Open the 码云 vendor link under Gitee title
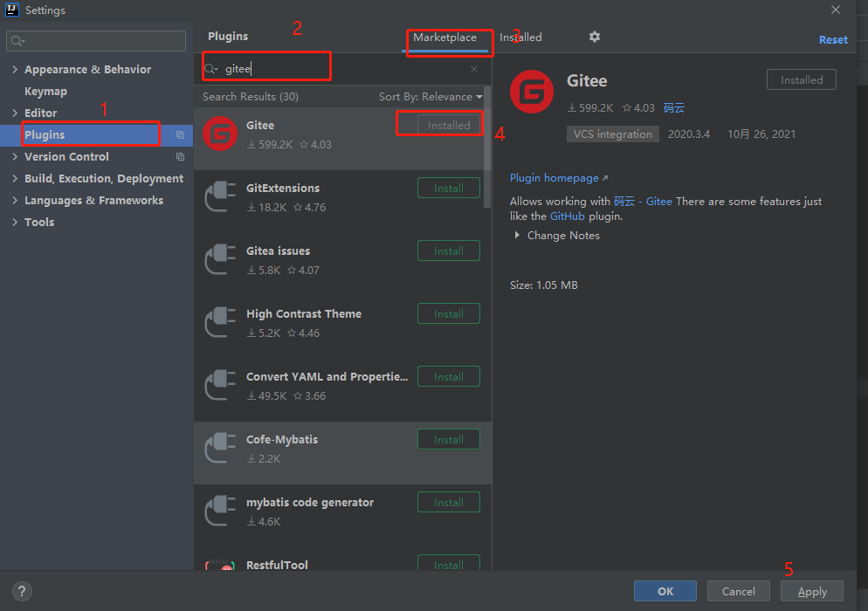This screenshot has width=868, height=611. [x=673, y=108]
